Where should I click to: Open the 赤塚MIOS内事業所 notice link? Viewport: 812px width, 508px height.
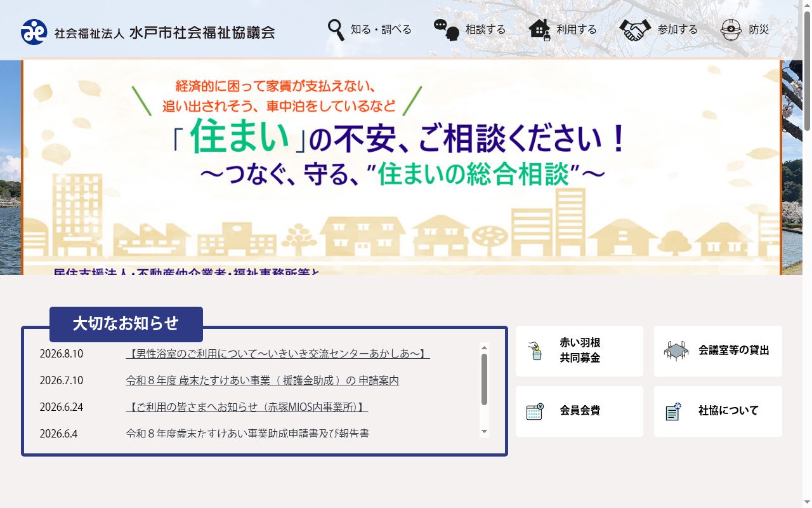[247, 407]
